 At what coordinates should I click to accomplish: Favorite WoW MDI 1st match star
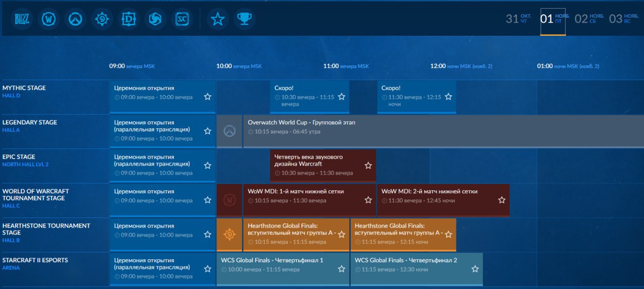368,200
